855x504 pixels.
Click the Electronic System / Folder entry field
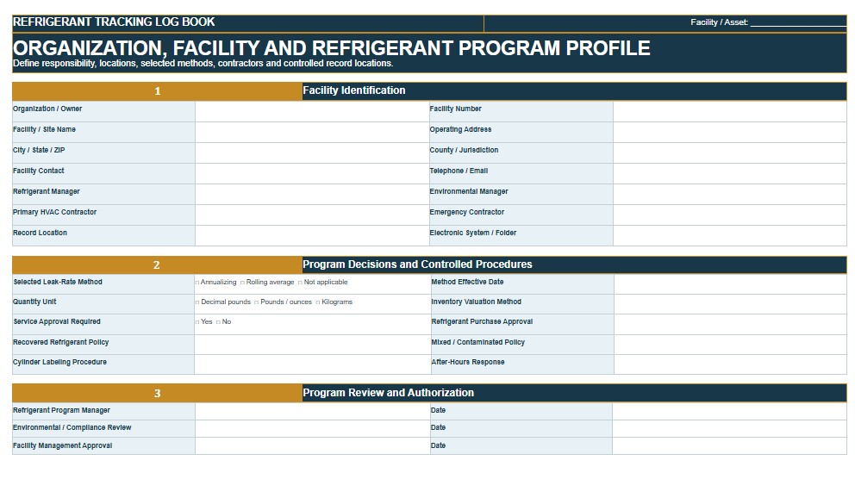coord(729,236)
